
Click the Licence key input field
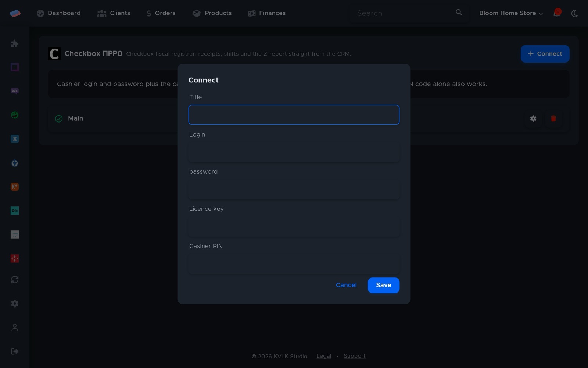294,226
